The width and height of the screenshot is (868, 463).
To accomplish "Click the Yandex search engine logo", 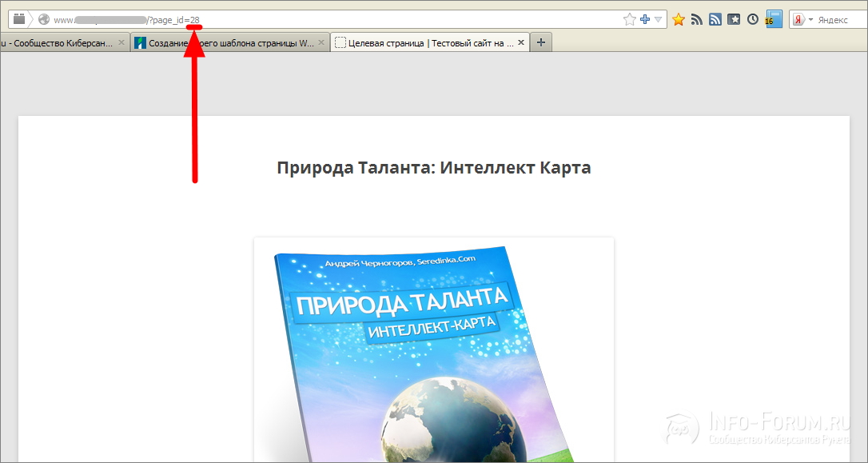I will pyautogui.click(x=798, y=20).
